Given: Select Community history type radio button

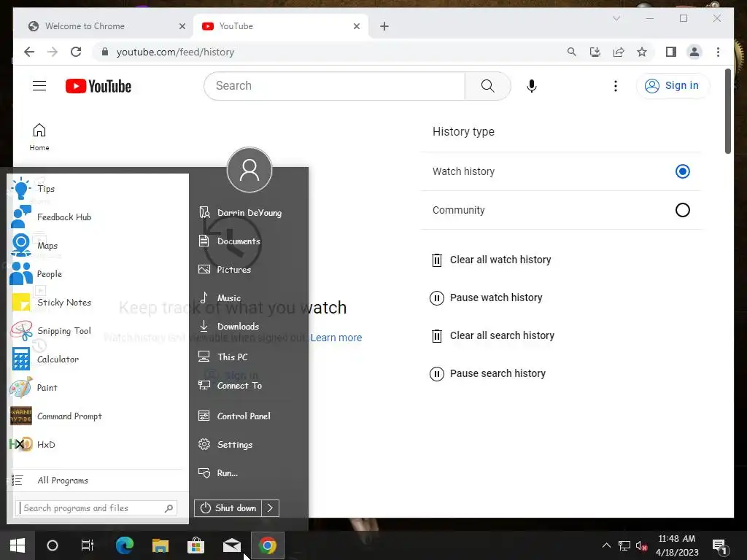Looking at the screenshot, I should click(683, 210).
